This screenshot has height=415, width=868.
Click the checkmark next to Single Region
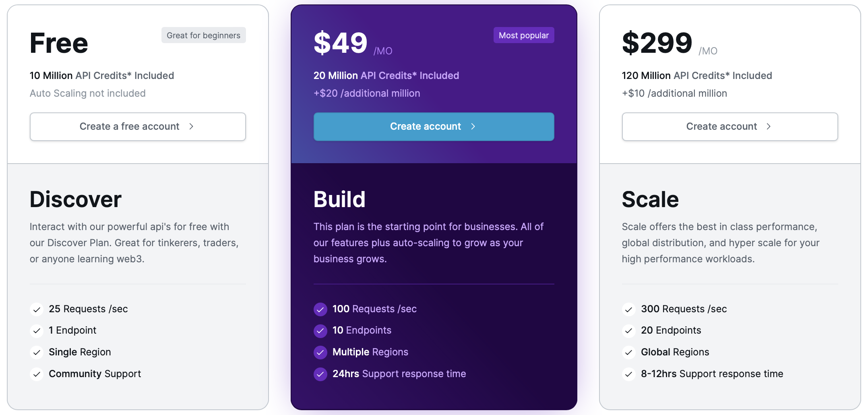(x=37, y=353)
